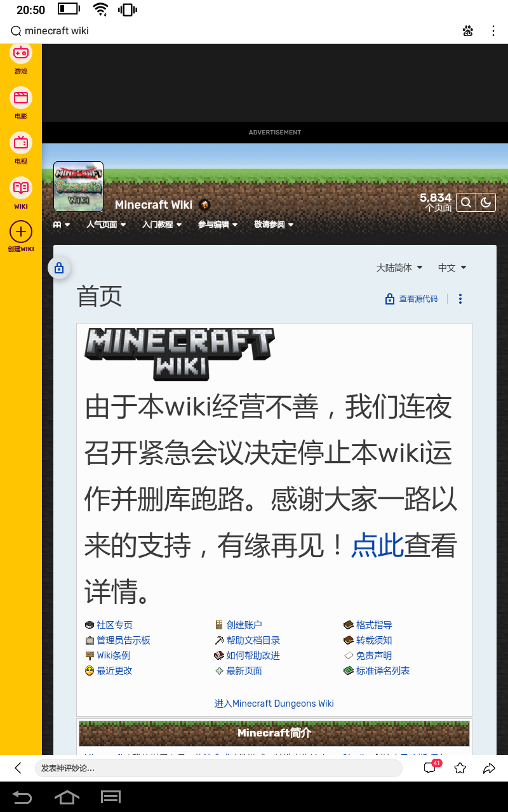Screen dimensions: 508x812
Task: Open the 游戏 games sidebar icon
Action: [21, 54]
